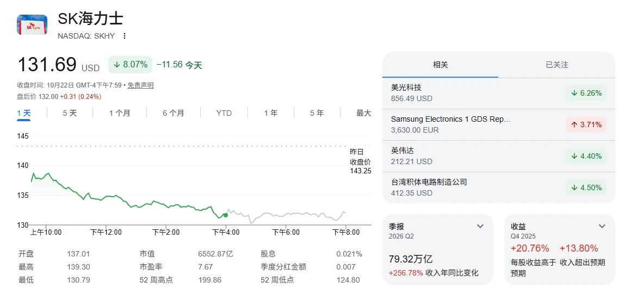This screenshot has width=644, height=294.
Task: Click the current price 131.69
Action: [x=47, y=65]
